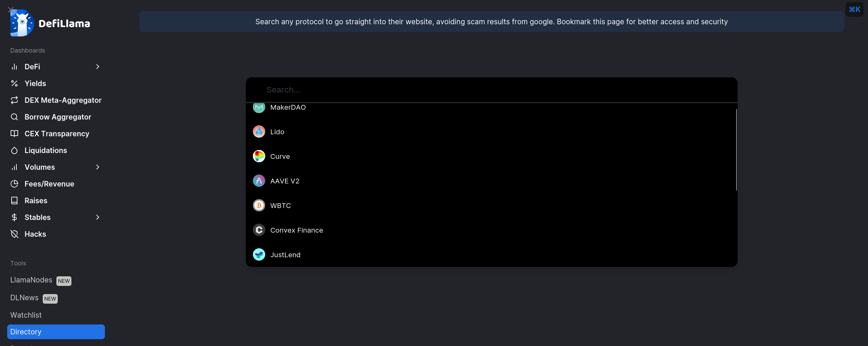The image size is (868, 346).
Task: Expand the Stables submenu chevron
Action: pyautogui.click(x=98, y=217)
